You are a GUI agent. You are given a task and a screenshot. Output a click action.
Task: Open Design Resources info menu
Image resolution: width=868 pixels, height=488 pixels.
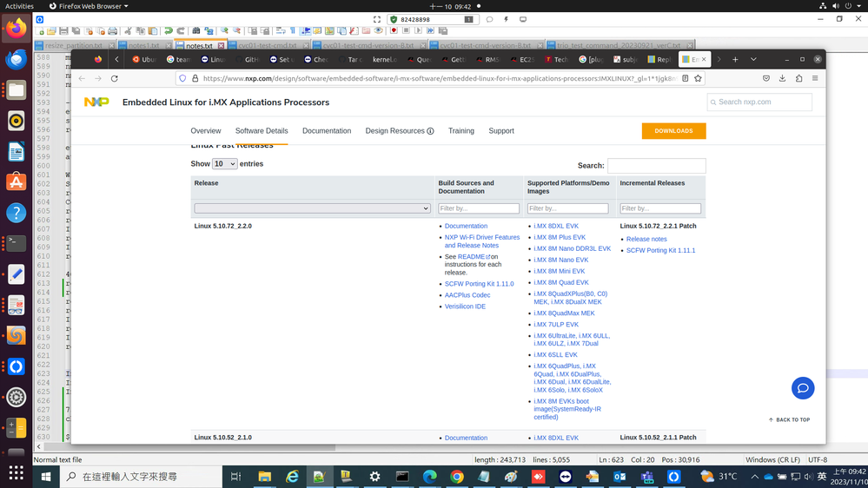point(430,131)
